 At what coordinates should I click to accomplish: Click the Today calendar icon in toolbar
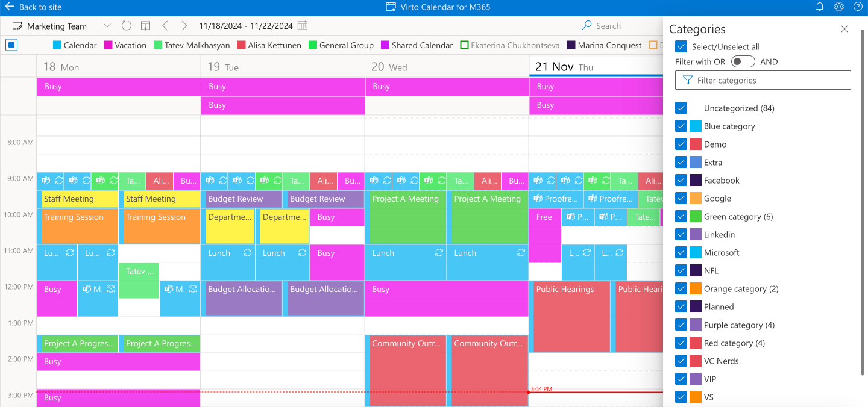pos(145,26)
